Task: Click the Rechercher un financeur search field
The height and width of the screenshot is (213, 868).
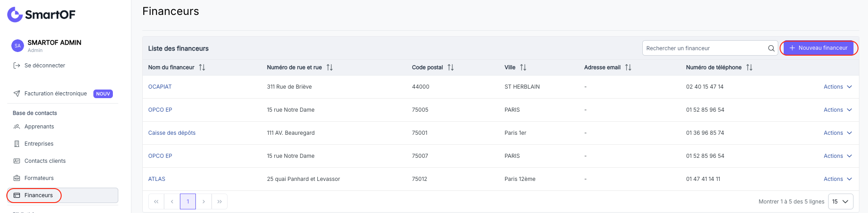Action: [704, 48]
